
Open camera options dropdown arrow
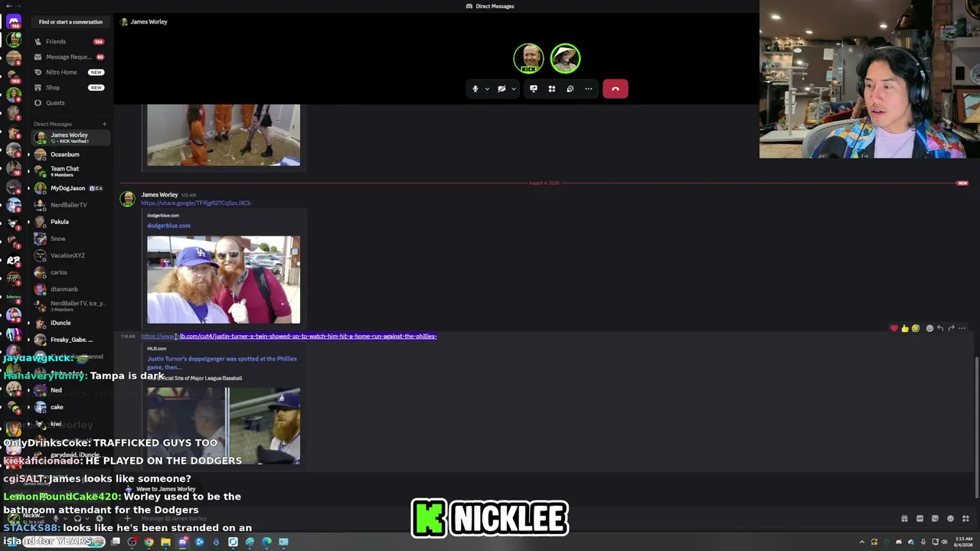pos(513,89)
